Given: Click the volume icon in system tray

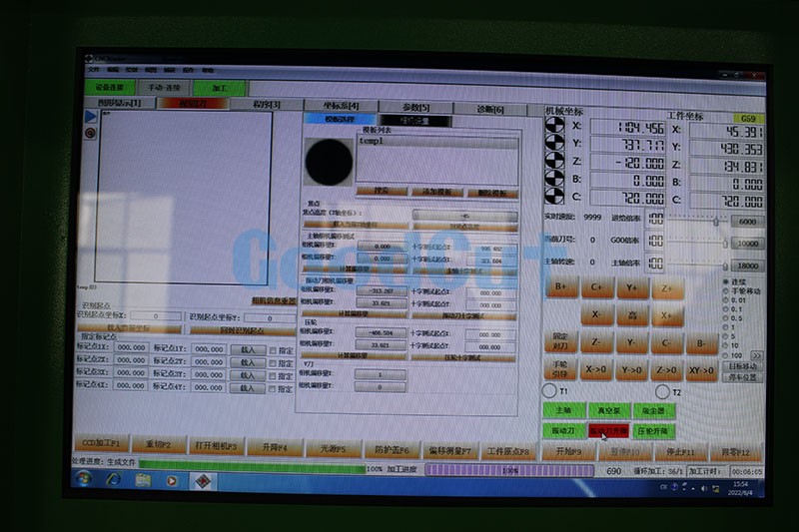Looking at the screenshot, I should [x=704, y=488].
